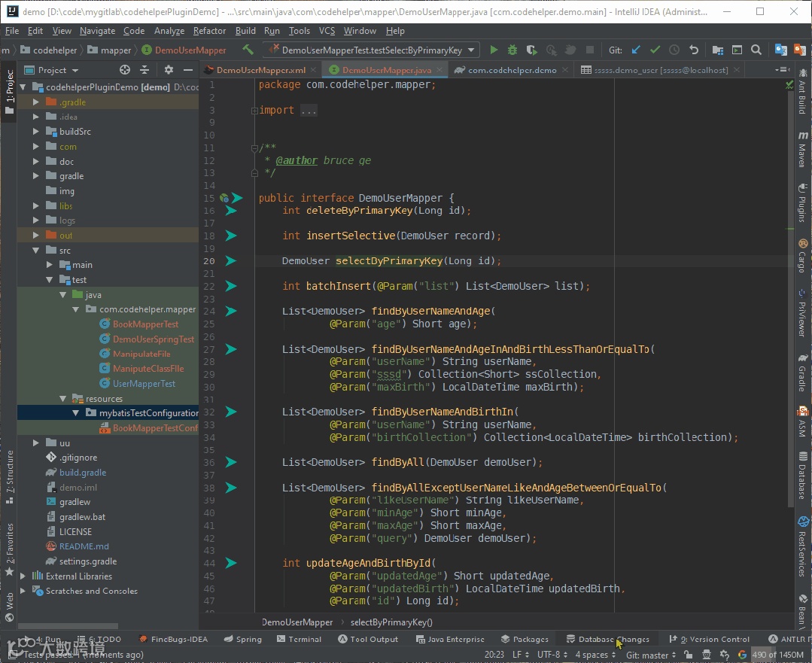Open Project panel settings gear
Image resolution: width=812 pixels, height=663 pixels.
[169, 70]
